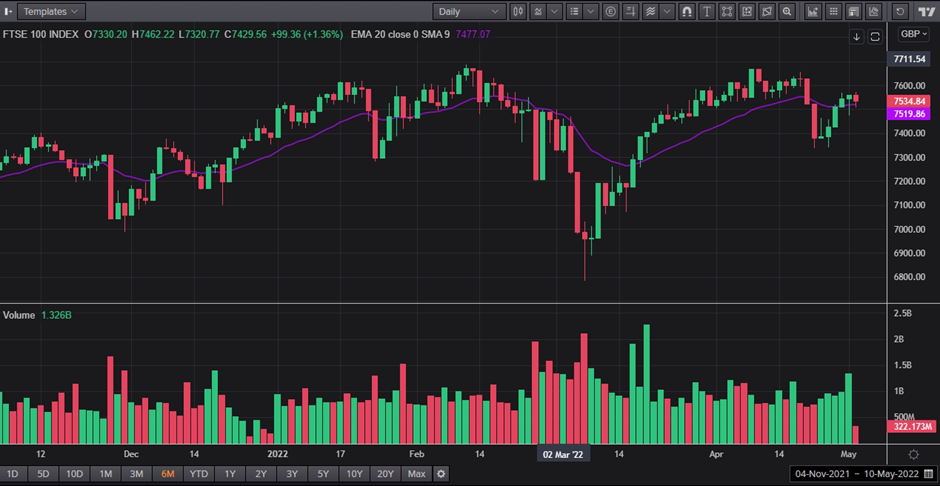Open the bar chart compare icon
Screen dimensions: 940x486
point(813,11)
